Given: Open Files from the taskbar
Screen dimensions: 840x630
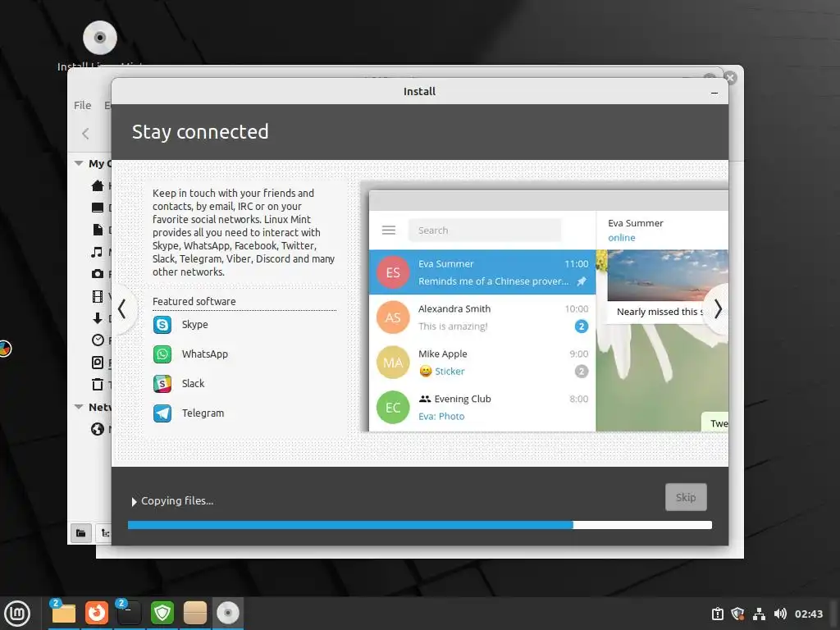Looking at the screenshot, I should click(x=63, y=613).
